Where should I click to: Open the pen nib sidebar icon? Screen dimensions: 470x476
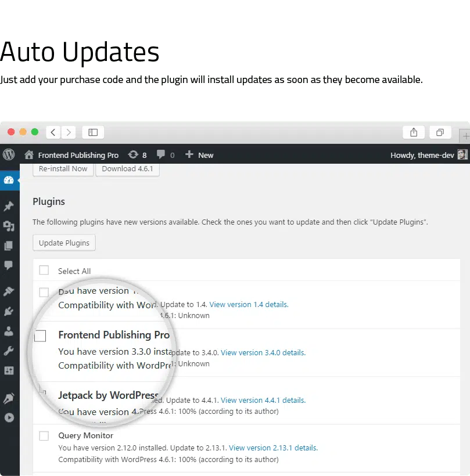pyautogui.click(x=9, y=398)
